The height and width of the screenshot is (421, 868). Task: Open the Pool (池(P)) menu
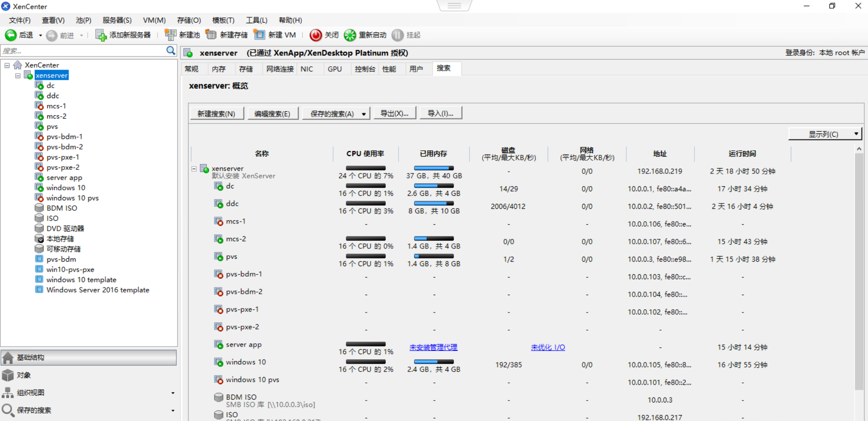84,20
